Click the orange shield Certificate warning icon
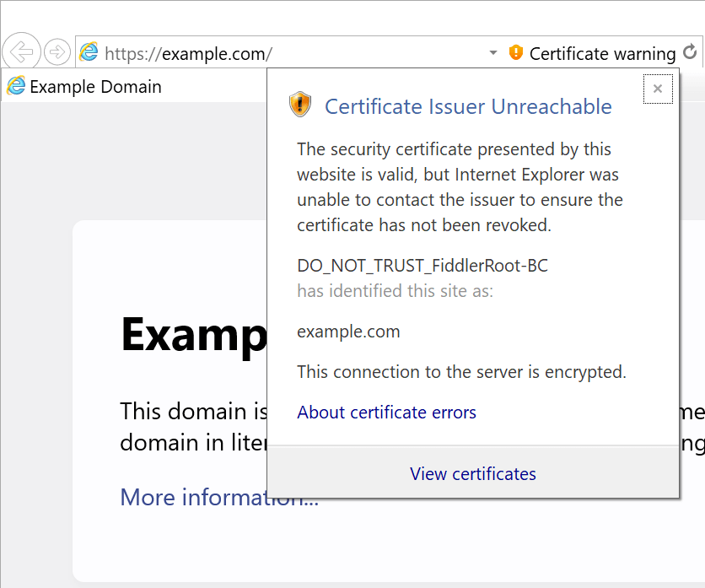This screenshot has width=705, height=588. click(516, 52)
